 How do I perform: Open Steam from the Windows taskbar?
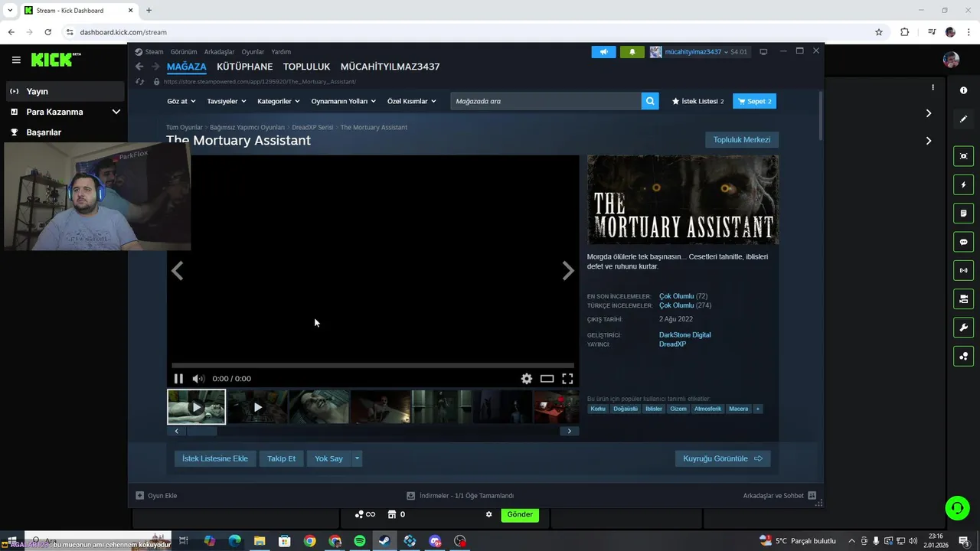384,541
